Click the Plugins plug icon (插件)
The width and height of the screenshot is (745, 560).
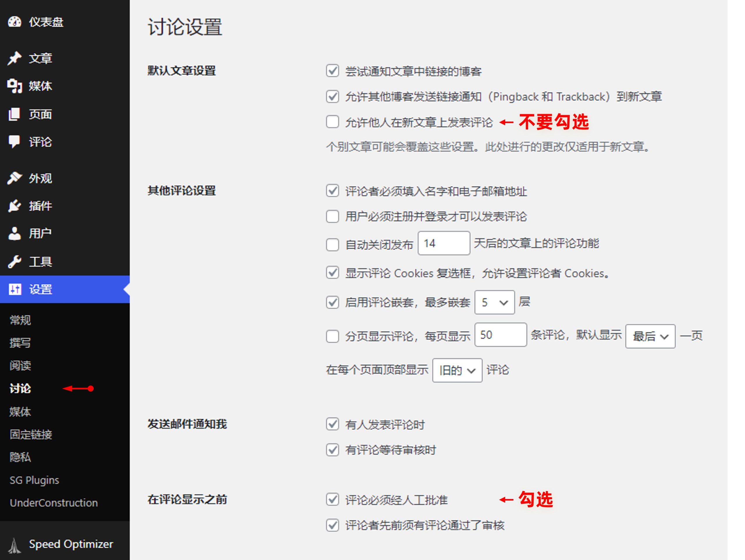(15, 206)
